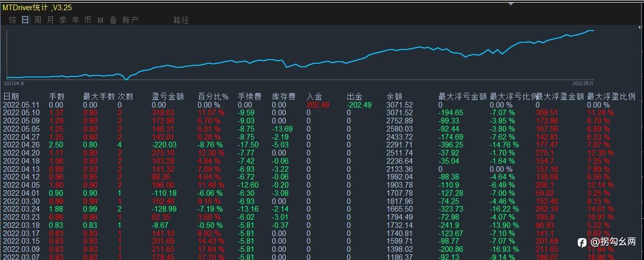
Task: Open the 备 tab
Action: pos(113,20)
